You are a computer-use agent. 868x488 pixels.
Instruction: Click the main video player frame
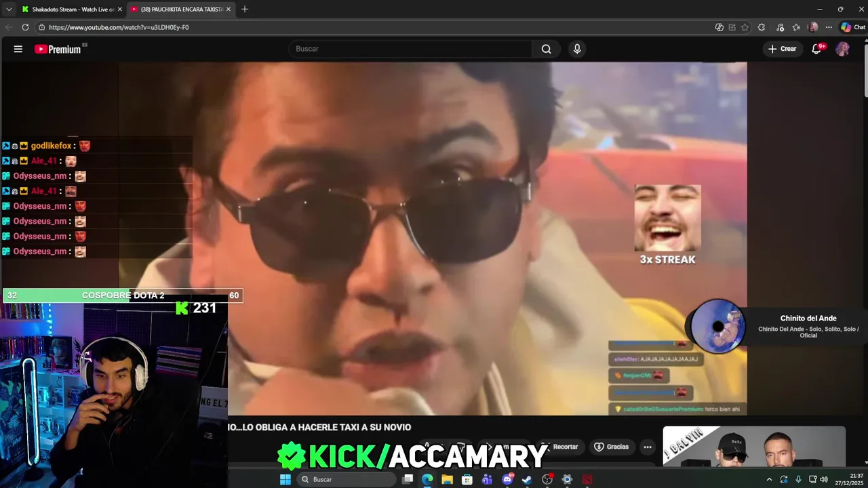[x=433, y=239]
